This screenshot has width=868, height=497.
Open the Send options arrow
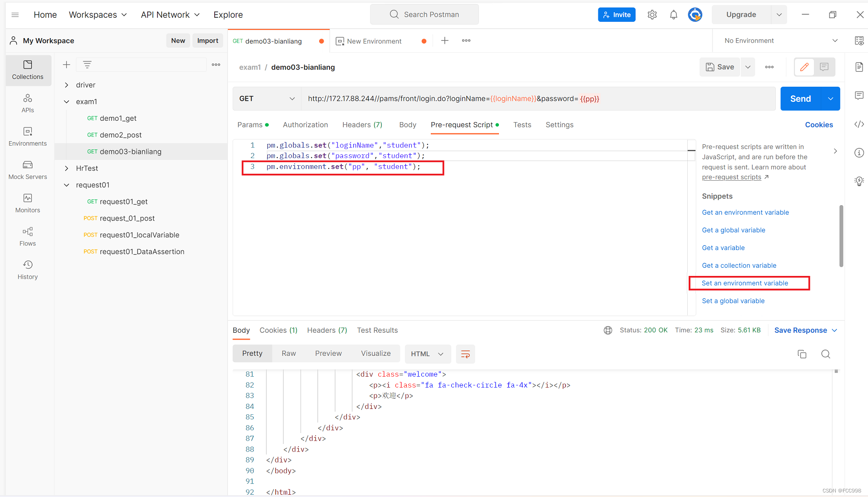coord(830,98)
